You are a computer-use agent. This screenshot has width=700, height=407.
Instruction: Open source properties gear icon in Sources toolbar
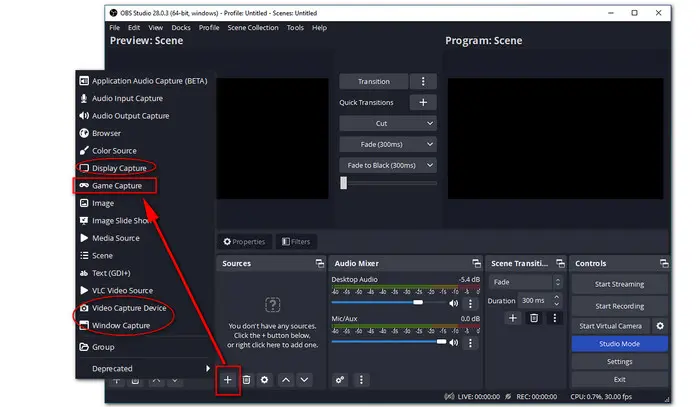click(x=265, y=380)
